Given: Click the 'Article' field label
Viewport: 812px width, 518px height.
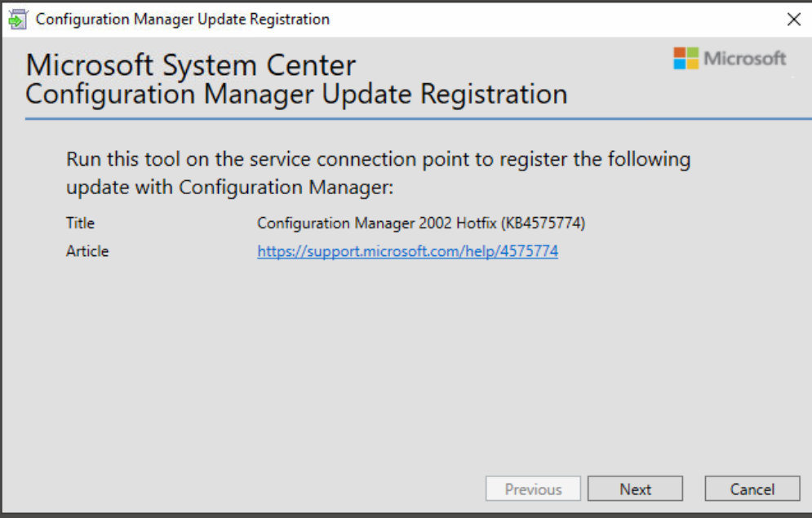Looking at the screenshot, I should click(87, 251).
